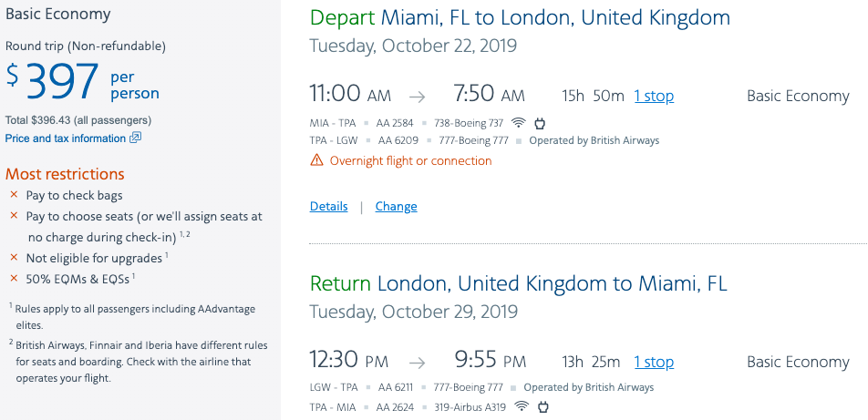868x420 pixels.
Task: Click the Depart Miami to London heading
Action: point(520,17)
